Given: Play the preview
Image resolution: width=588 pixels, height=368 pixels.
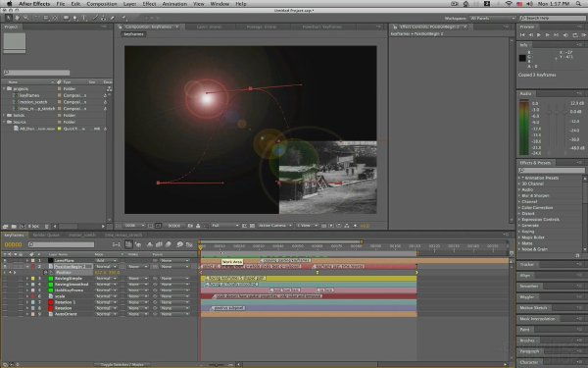Looking at the screenshot, I should point(539,35).
